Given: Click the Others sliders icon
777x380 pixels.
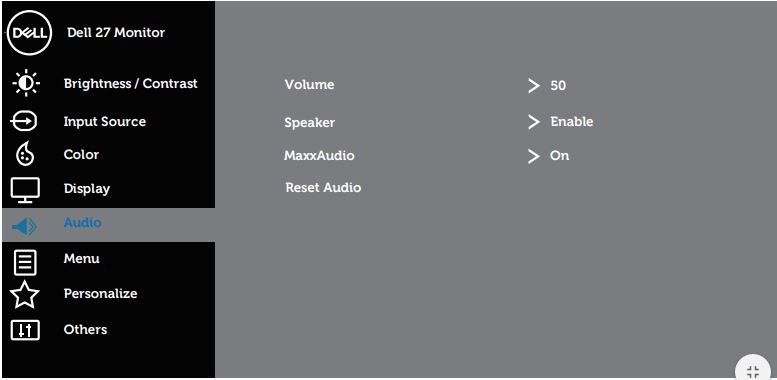Looking at the screenshot, I should point(25,330).
